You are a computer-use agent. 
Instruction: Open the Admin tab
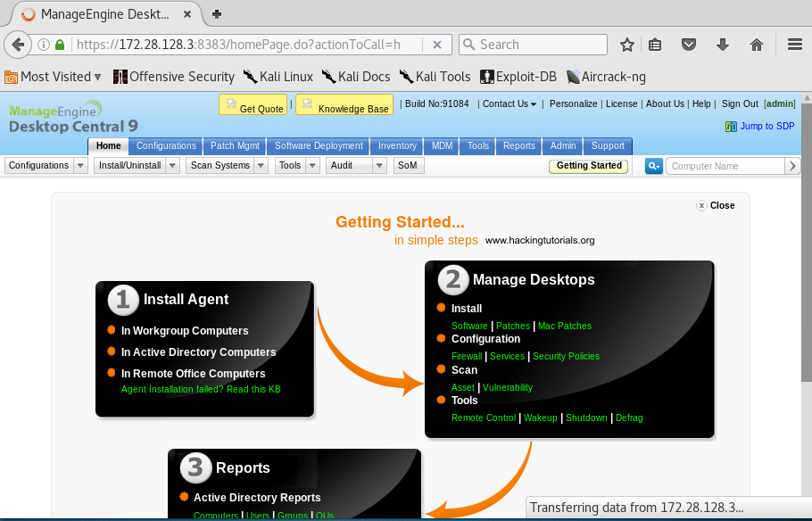tap(563, 146)
